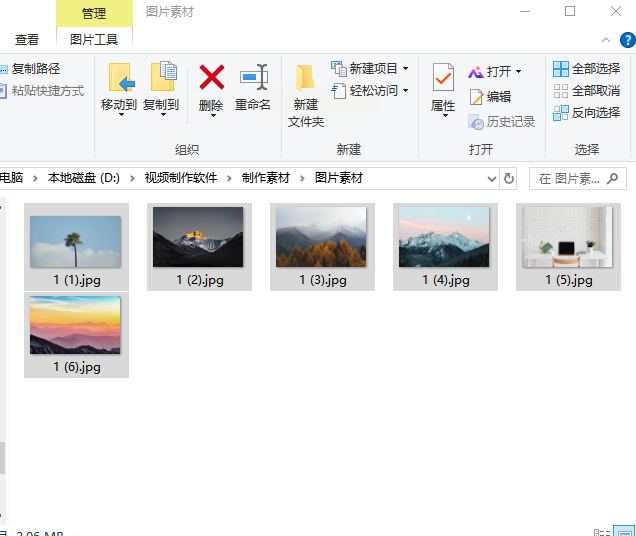The height and width of the screenshot is (536, 636).
Task: Click History (历史记录) button
Action: [x=501, y=122]
